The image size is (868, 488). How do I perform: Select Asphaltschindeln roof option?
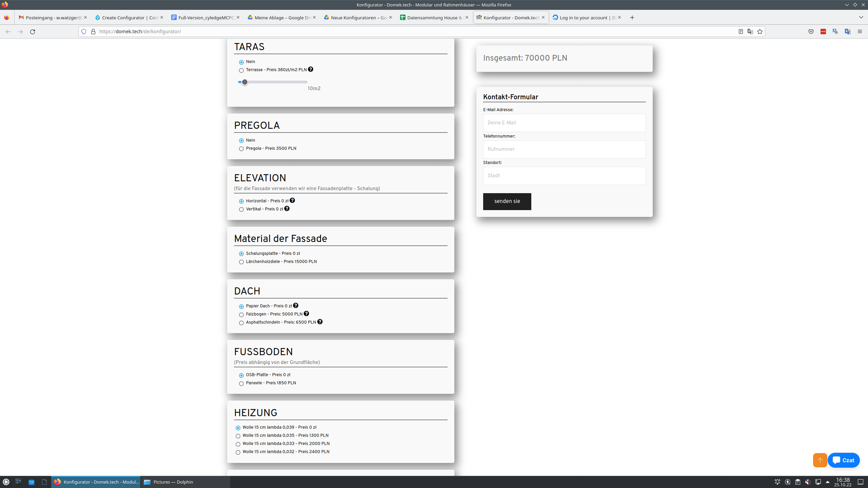[x=241, y=323]
